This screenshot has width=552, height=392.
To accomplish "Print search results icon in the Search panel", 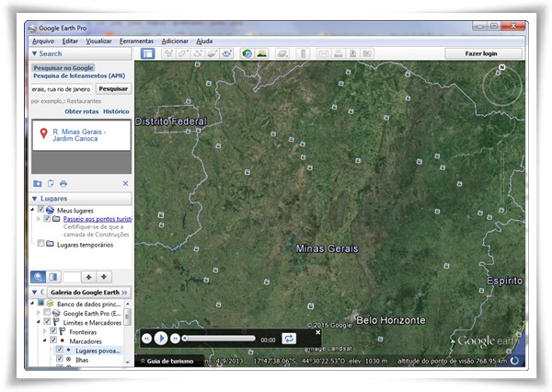I will click(x=63, y=183).
